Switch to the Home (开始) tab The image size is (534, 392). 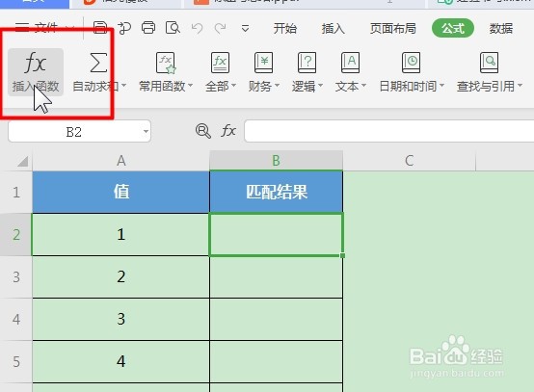[285, 28]
